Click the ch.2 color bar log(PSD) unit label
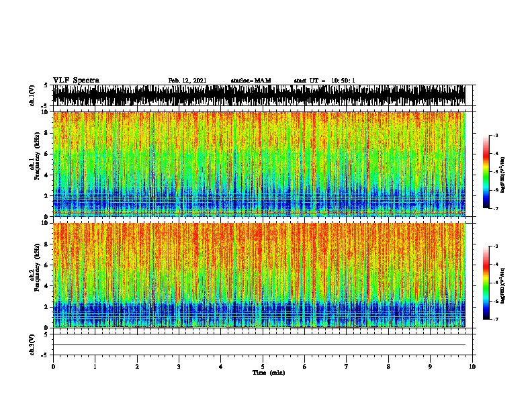Screen dimensions: 532x411 point(503,285)
